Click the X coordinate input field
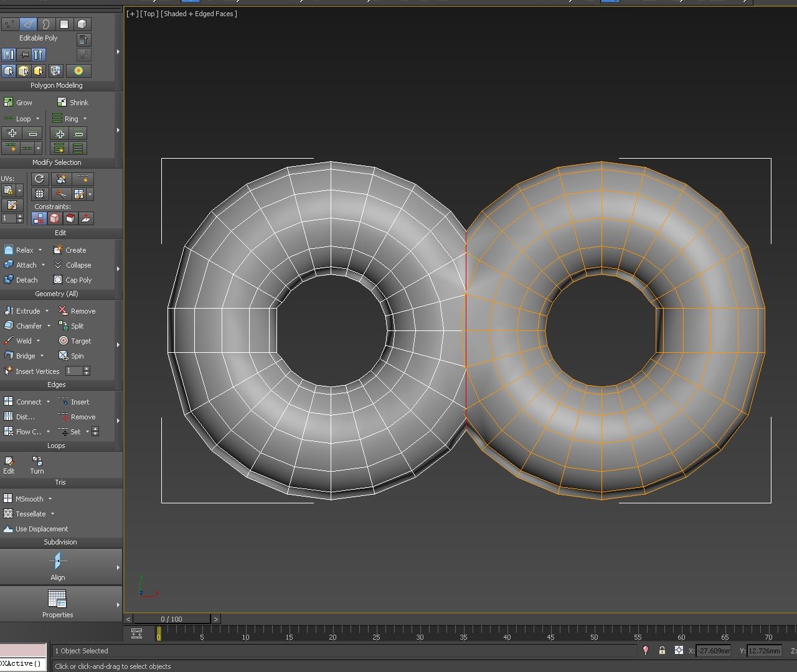 click(714, 651)
